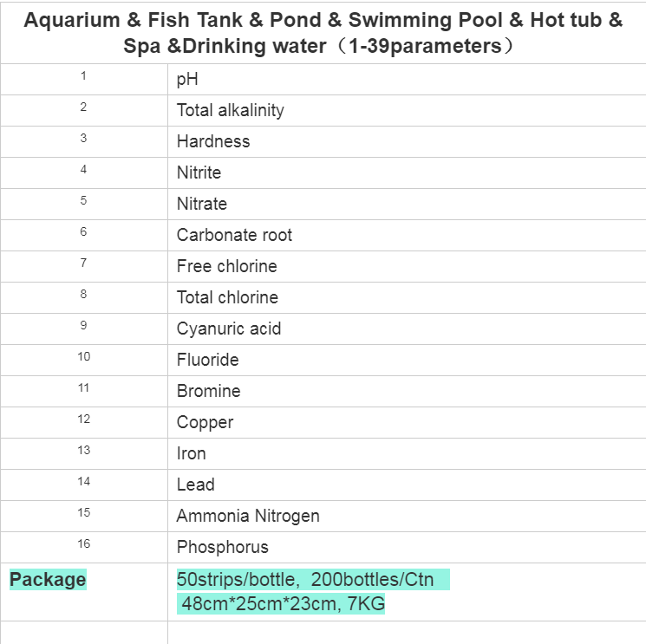Click the highlighted Package label
646x644 pixels.
click(48, 579)
